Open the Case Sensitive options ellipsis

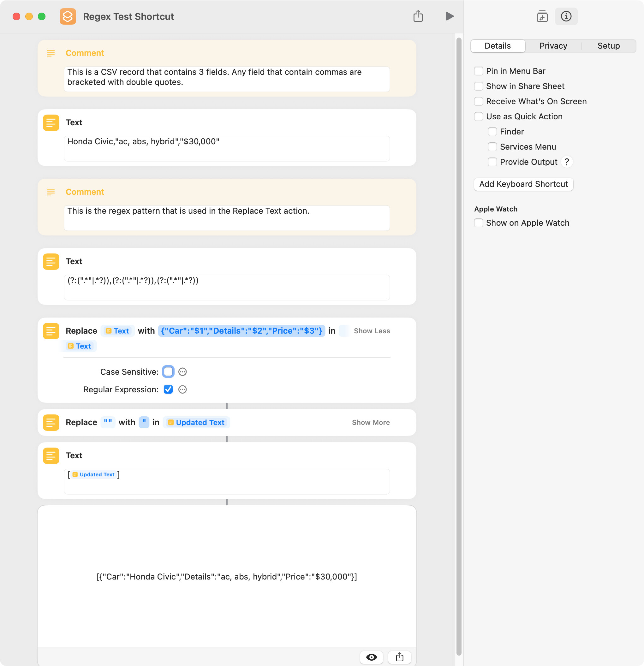tap(182, 372)
